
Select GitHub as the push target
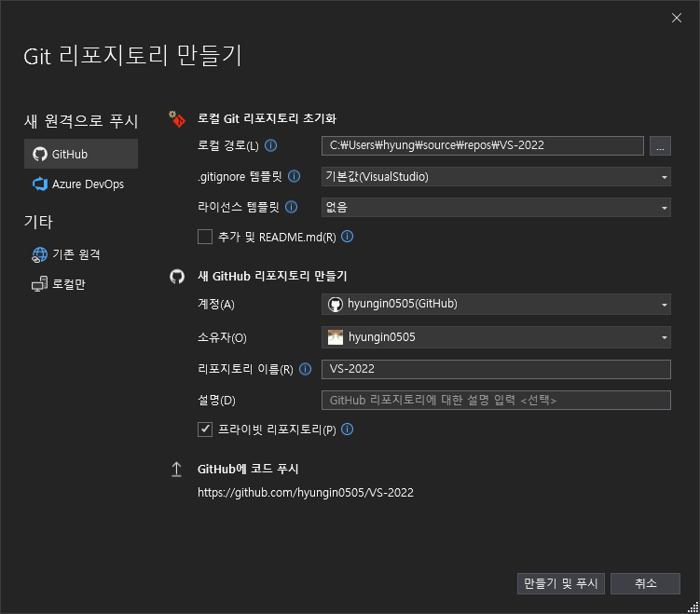coord(81,154)
